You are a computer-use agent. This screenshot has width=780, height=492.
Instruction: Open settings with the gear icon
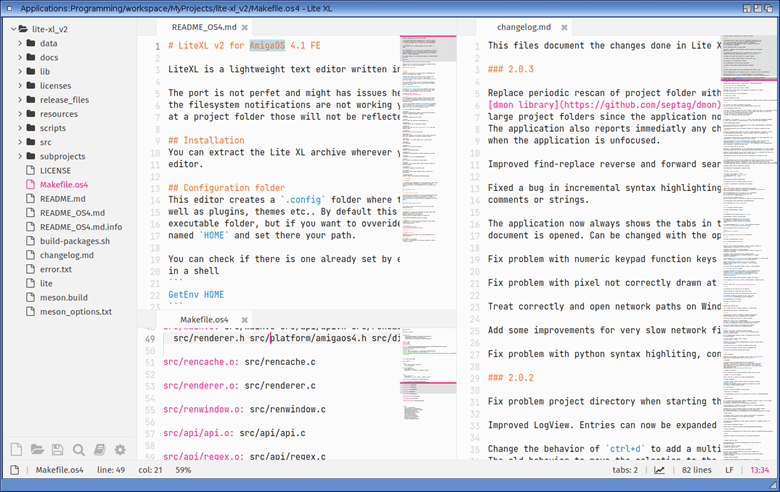[121, 450]
